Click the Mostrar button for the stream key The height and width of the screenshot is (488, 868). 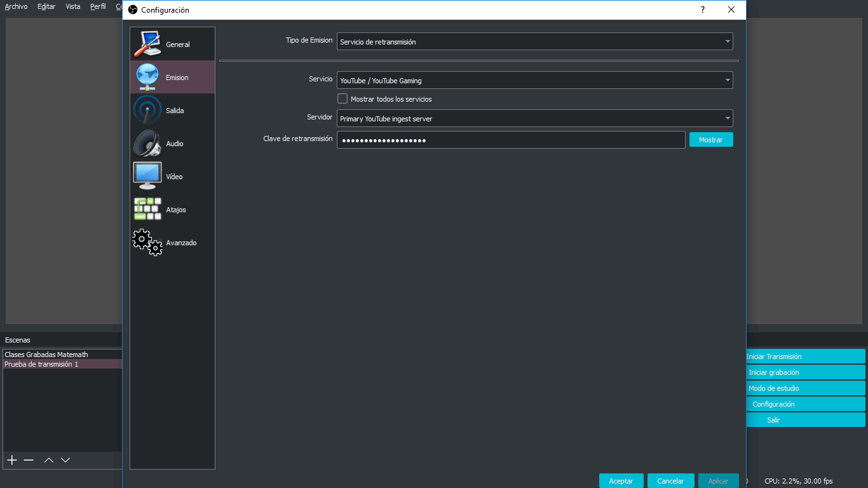click(711, 139)
